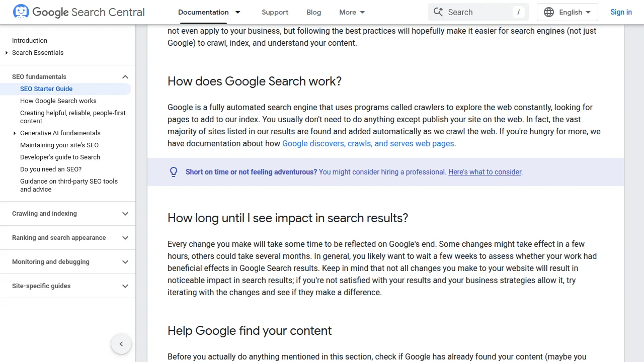Open Creating helpful, reliable, people-first content
The image size is (644, 362).
(x=73, y=117)
